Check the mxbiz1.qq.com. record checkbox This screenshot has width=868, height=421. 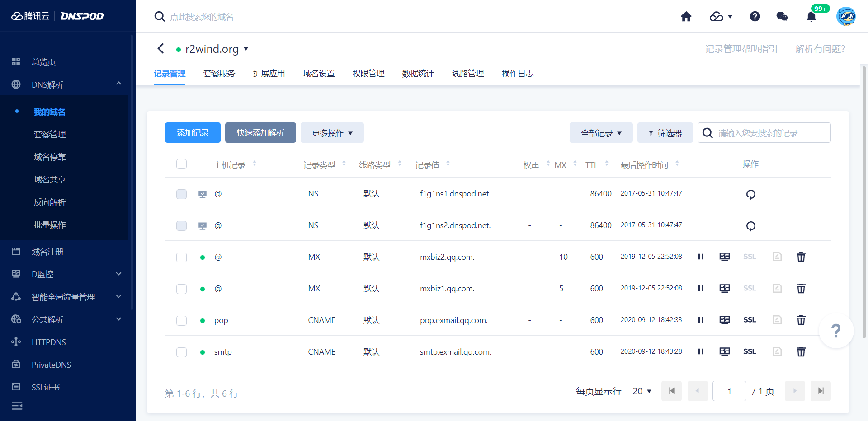(181, 289)
